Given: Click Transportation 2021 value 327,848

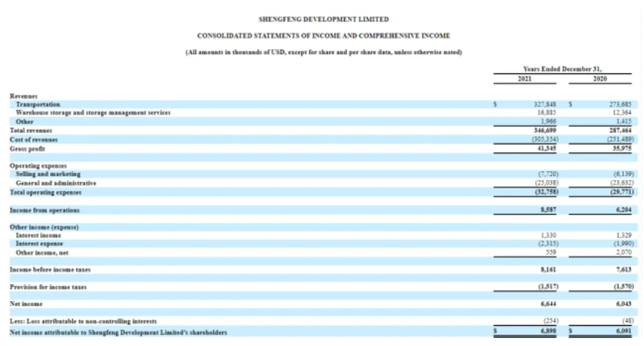Looking at the screenshot, I should click(x=545, y=105).
